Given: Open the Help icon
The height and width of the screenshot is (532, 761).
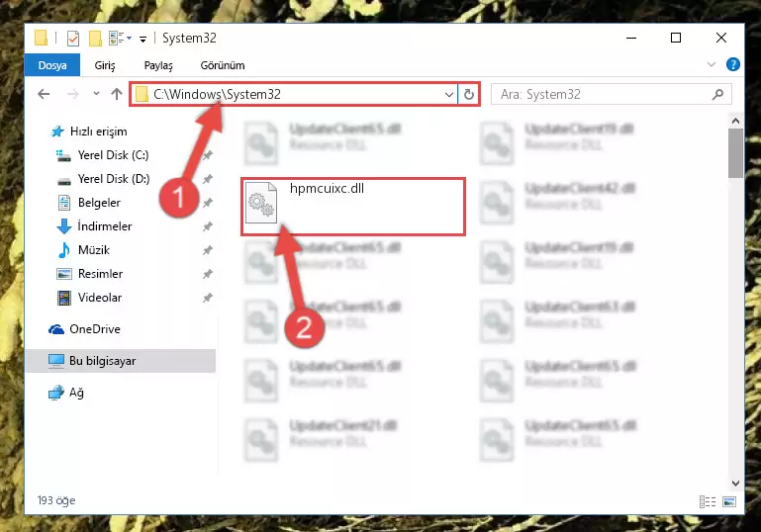Looking at the screenshot, I should click(733, 64).
